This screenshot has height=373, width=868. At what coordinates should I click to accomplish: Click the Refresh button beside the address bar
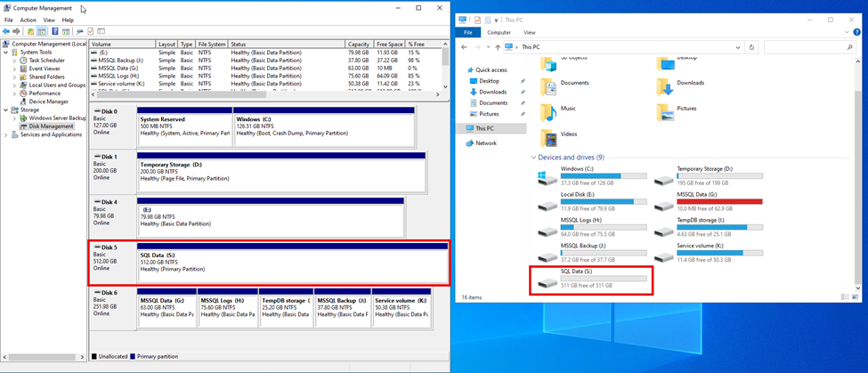(751, 47)
